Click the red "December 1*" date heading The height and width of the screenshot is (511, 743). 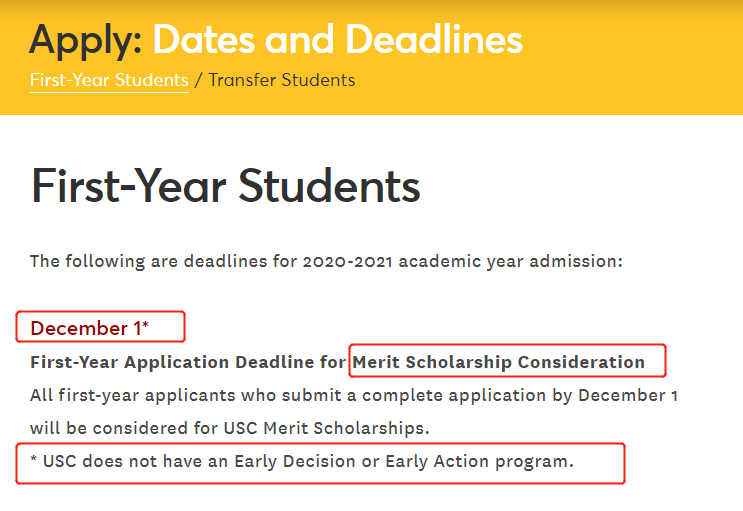89,328
